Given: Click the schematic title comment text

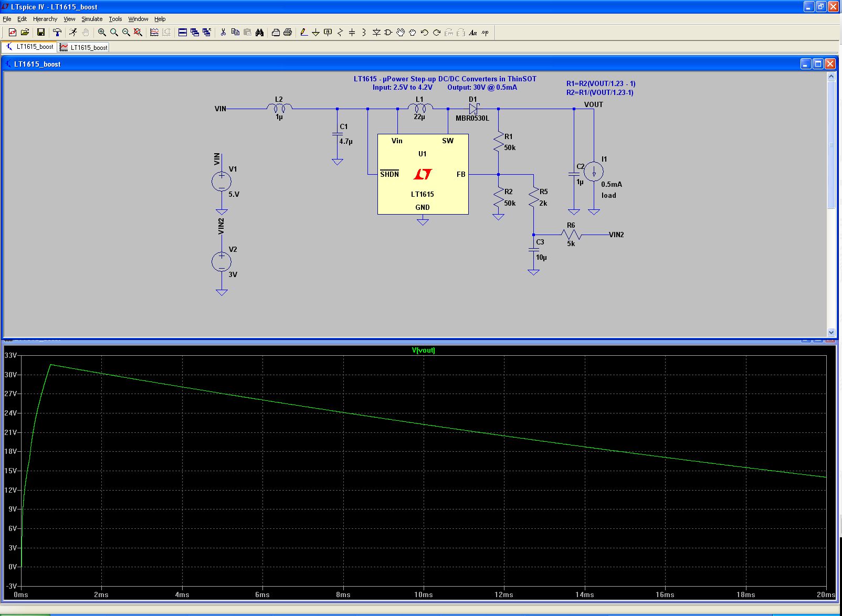Looking at the screenshot, I should (x=445, y=83).
